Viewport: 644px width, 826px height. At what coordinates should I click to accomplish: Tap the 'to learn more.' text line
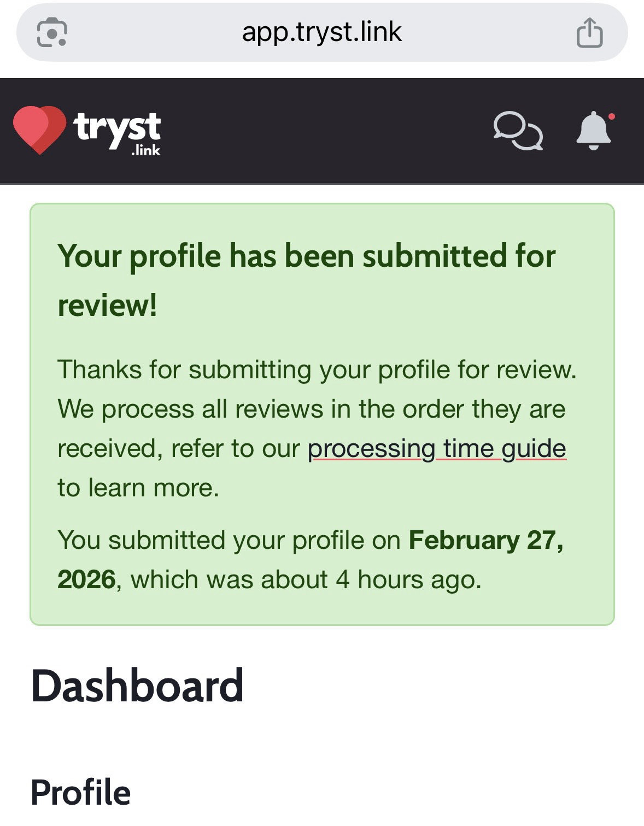click(138, 488)
